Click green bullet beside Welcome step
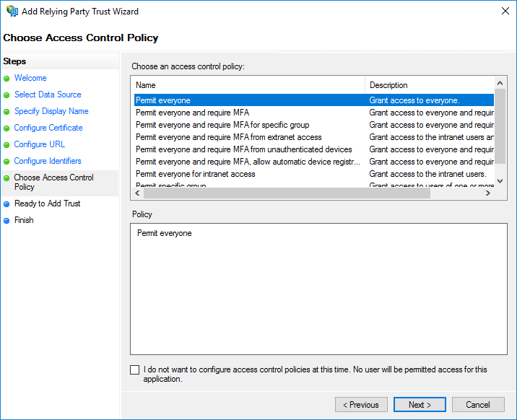This screenshot has height=420, width=517. pyautogui.click(x=7, y=78)
